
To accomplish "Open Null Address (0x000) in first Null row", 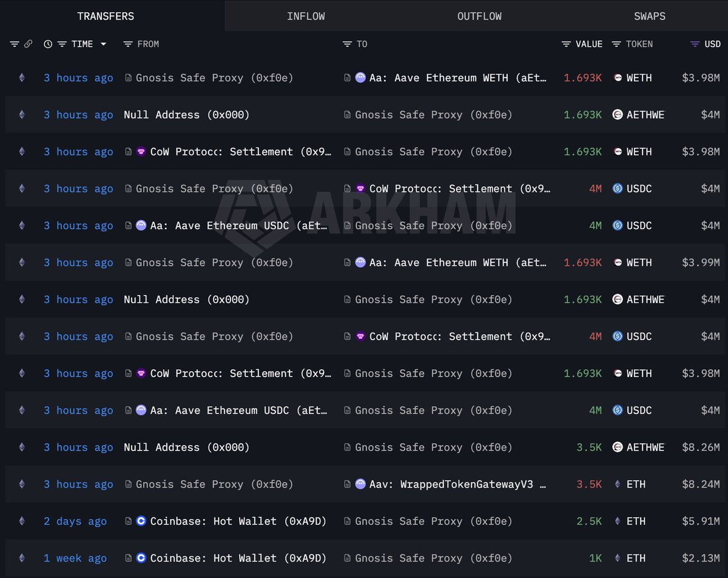I will 186,115.
